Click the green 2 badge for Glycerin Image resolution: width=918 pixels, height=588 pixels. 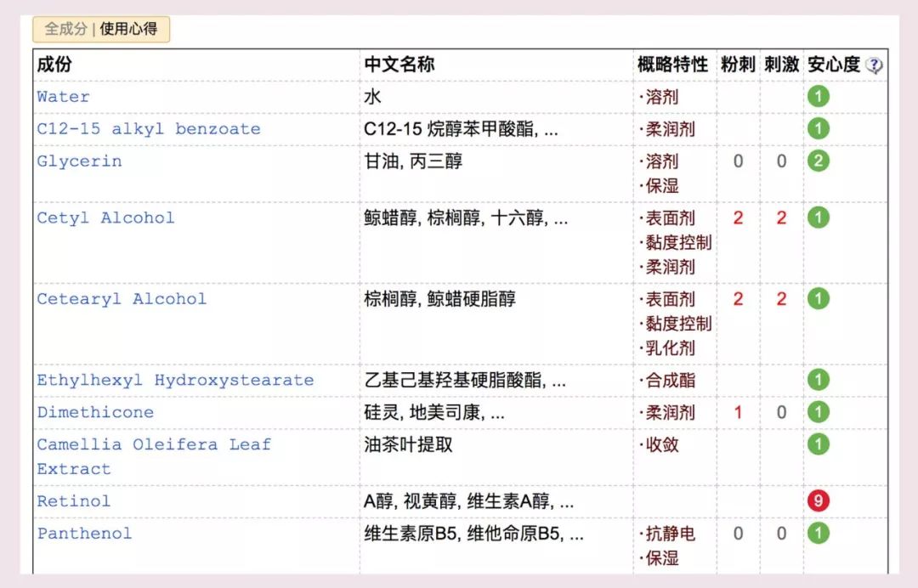pos(818,161)
